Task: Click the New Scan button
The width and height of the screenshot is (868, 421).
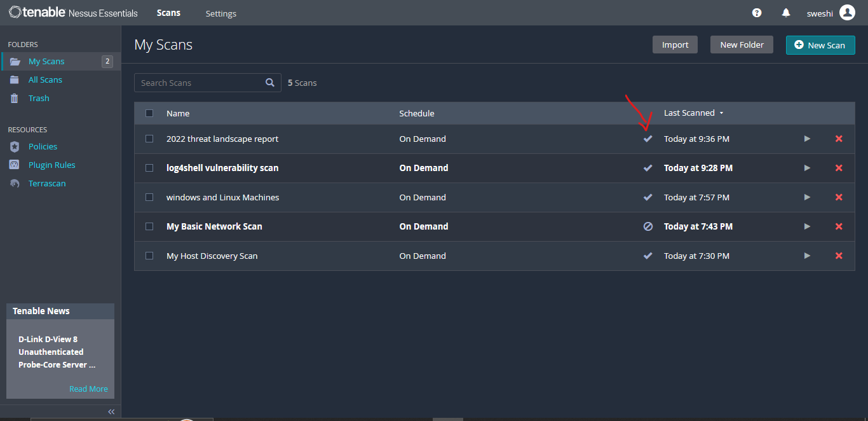Action: pyautogui.click(x=820, y=45)
